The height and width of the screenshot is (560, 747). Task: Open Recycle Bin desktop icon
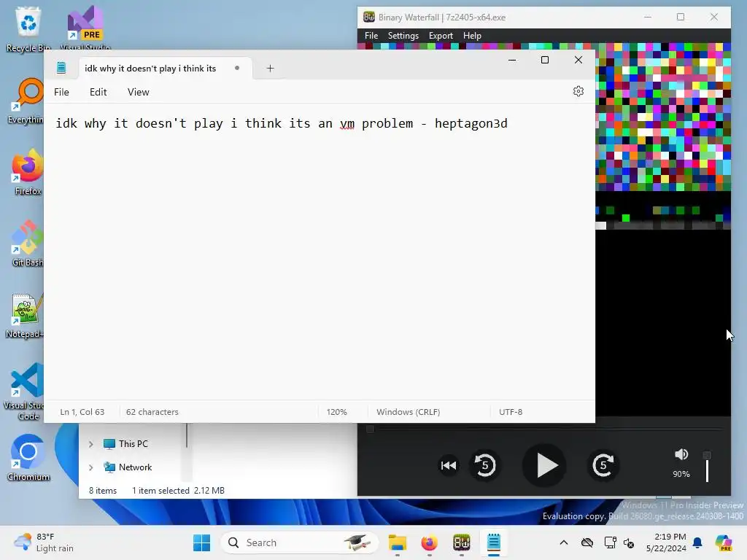(28, 28)
